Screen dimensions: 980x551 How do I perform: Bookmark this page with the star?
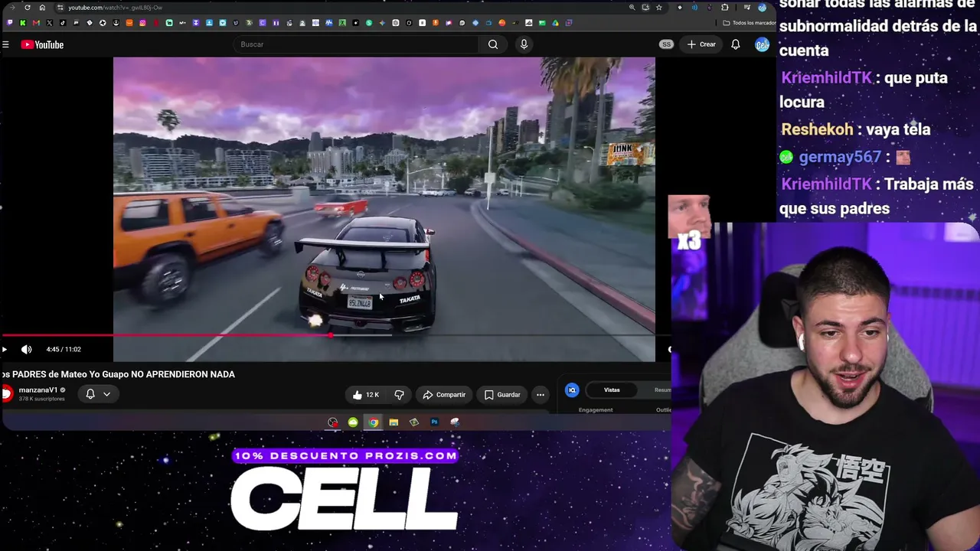(x=658, y=8)
